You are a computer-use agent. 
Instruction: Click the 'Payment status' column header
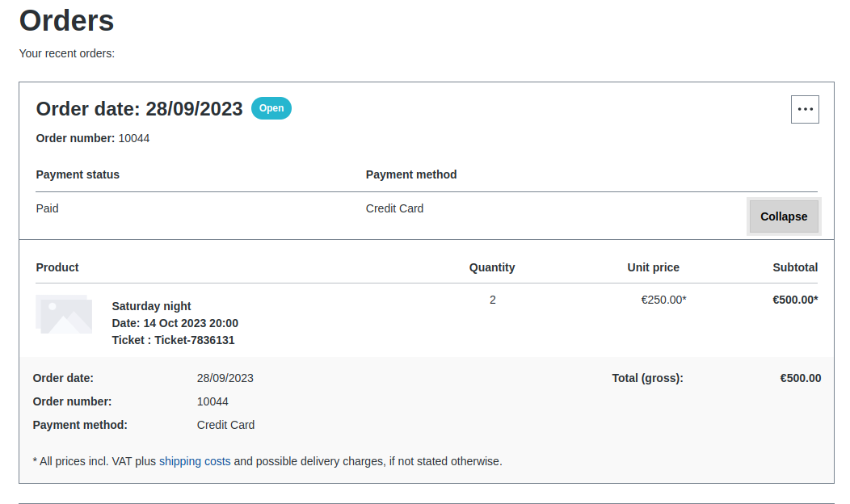pos(78,174)
